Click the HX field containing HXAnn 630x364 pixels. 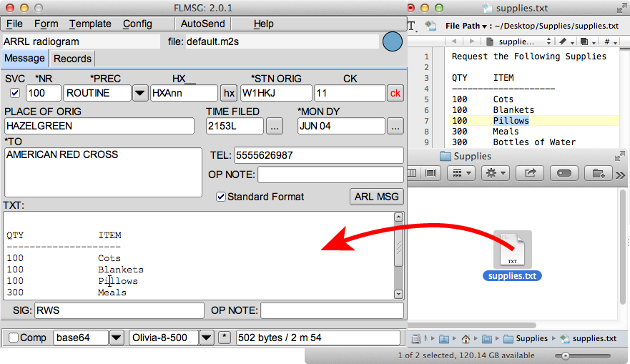pyautogui.click(x=184, y=93)
